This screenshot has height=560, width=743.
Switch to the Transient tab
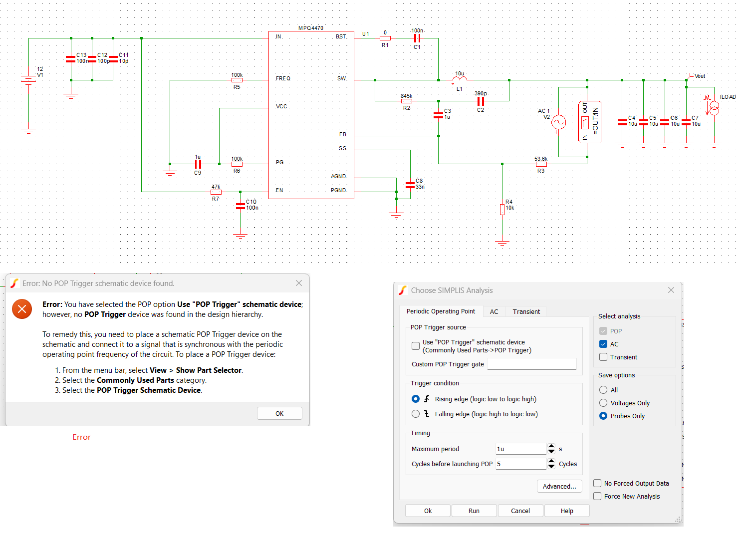pyautogui.click(x=526, y=311)
